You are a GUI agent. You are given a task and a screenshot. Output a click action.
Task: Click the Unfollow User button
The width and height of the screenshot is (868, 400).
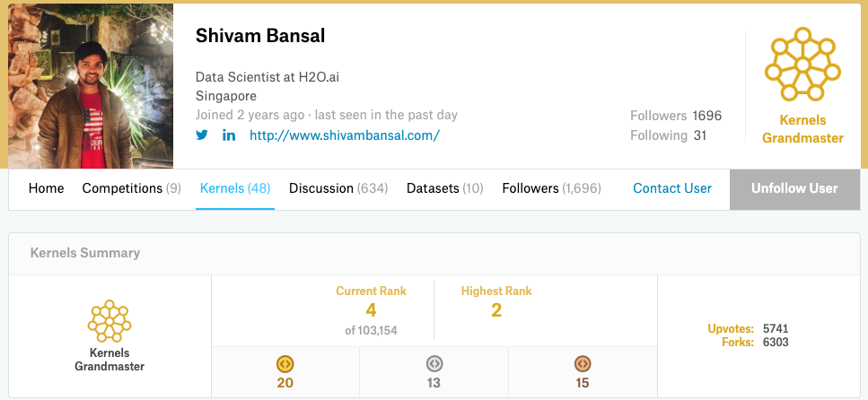[x=794, y=188]
